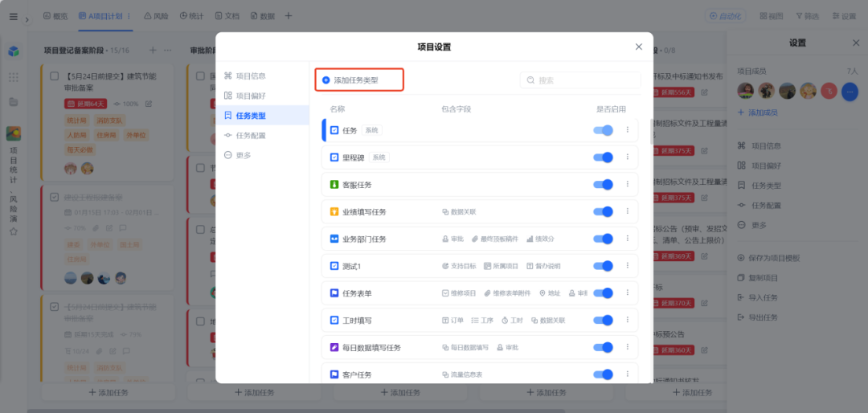Click the orange 业绩填写任务 type icon

coord(334,211)
